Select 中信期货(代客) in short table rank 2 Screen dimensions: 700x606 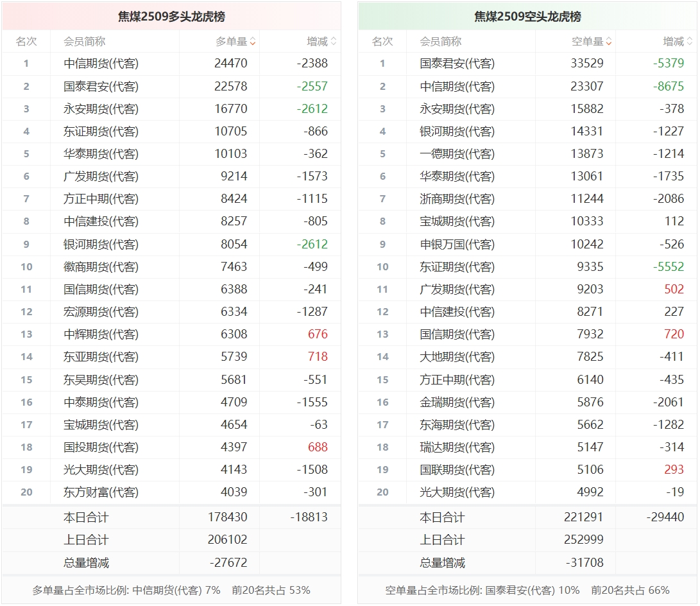tap(457, 86)
